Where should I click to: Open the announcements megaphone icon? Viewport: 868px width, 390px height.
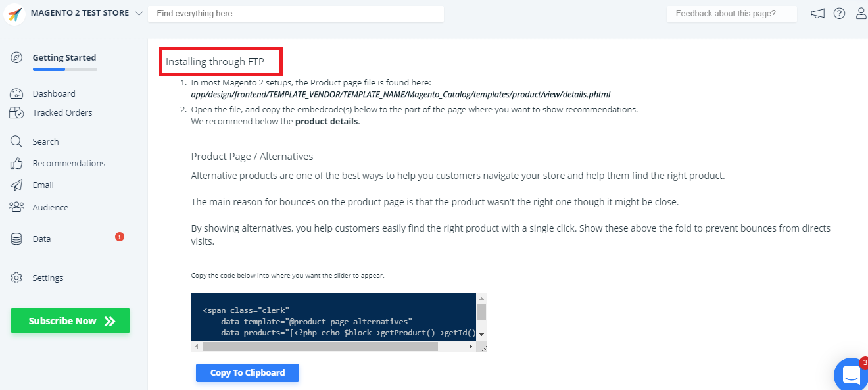tap(817, 14)
